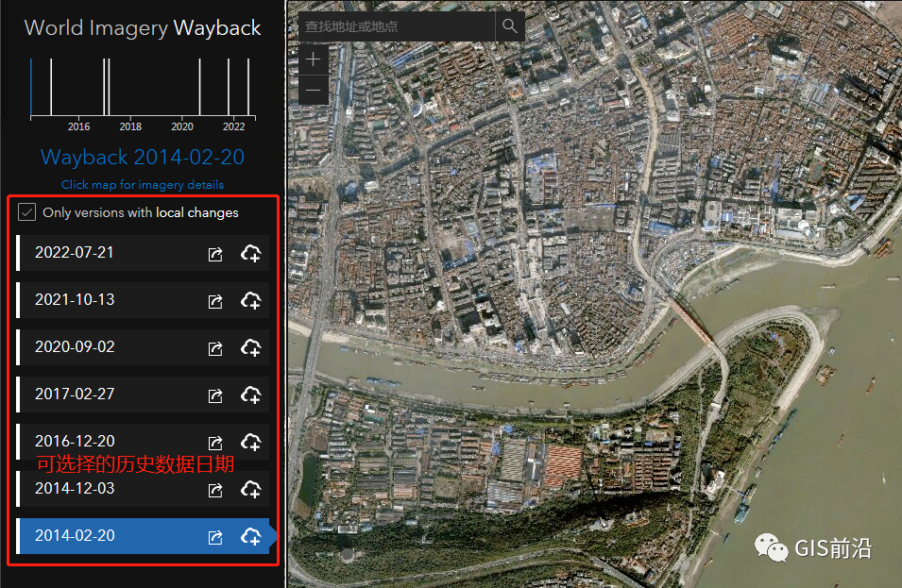The height and width of the screenshot is (588, 902).
Task: Download the 2016-12-20 tile cloud icon
Action: pyautogui.click(x=251, y=442)
